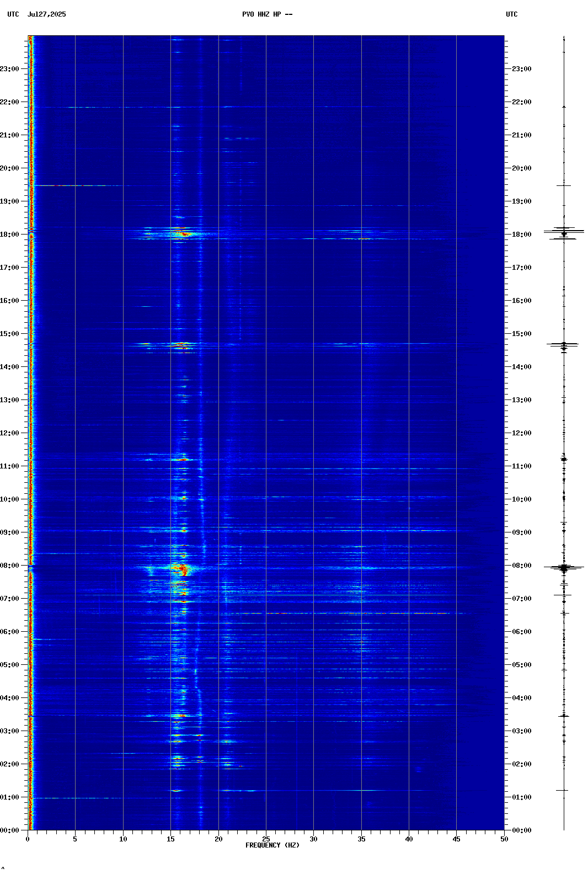Select 16:00 on the left time axis

pos(9,301)
